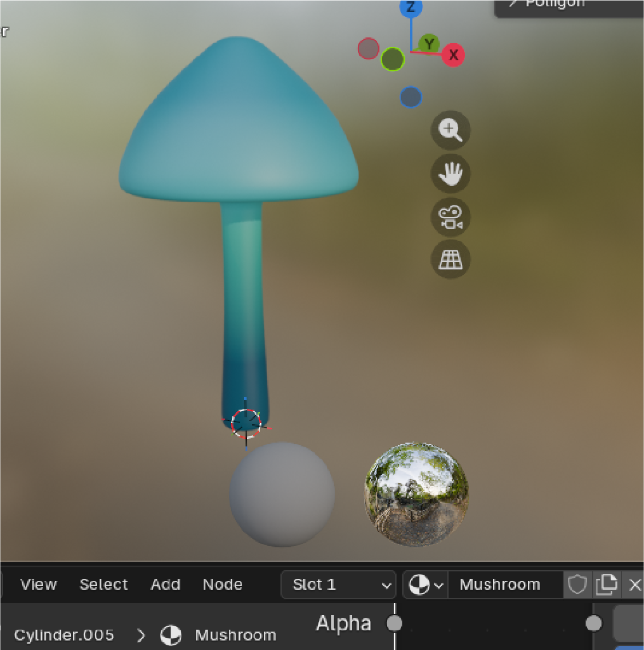Click the green Y axis gizmo handle
This screenshot has width=644, height=650.
(x=430, y=44)
